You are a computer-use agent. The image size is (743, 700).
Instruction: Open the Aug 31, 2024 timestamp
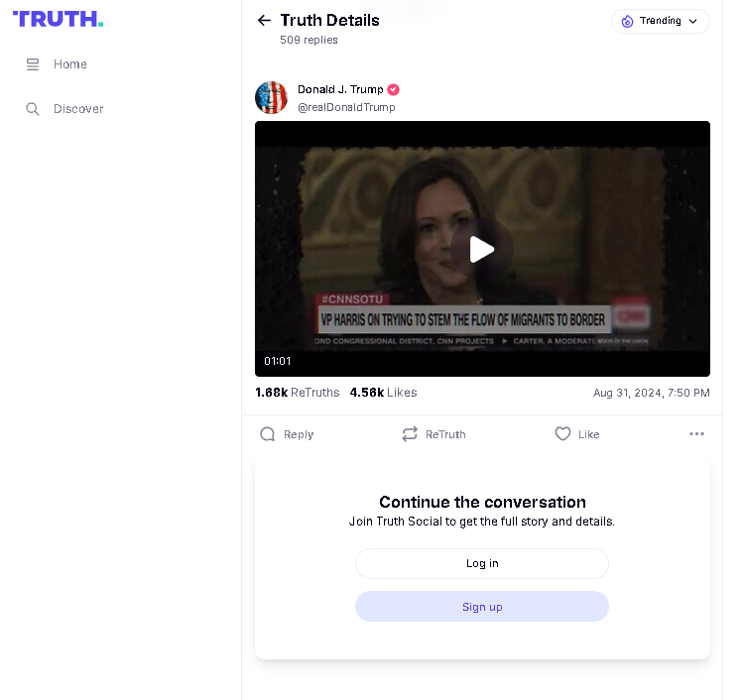(651, 393)
